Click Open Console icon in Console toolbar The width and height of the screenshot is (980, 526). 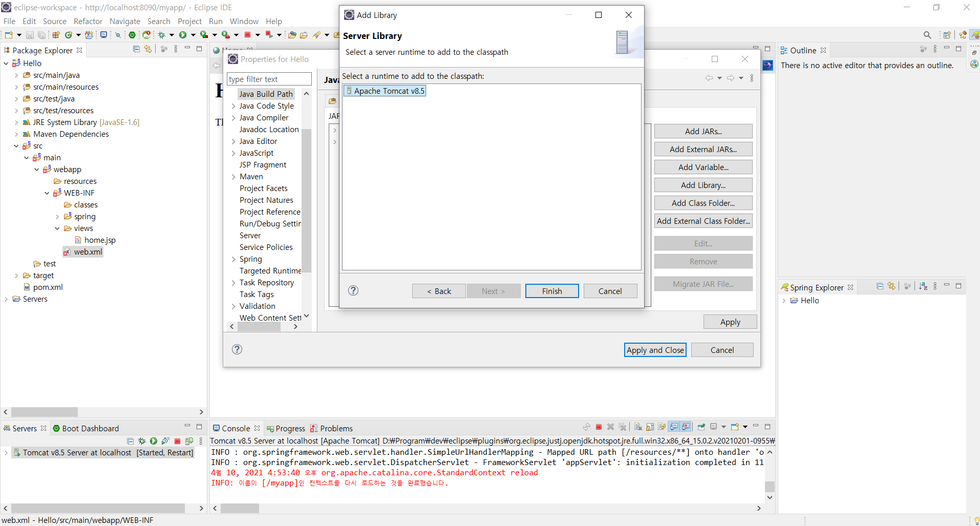[x=735, y=427]
